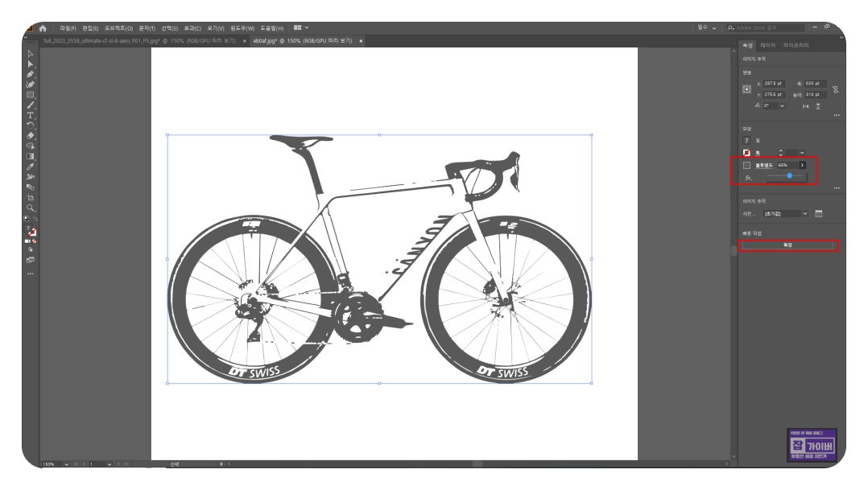The height and width of the screenshot is (490, 868).
Task: Toggle constrain width and height proportions
Action: click(835, 89)
